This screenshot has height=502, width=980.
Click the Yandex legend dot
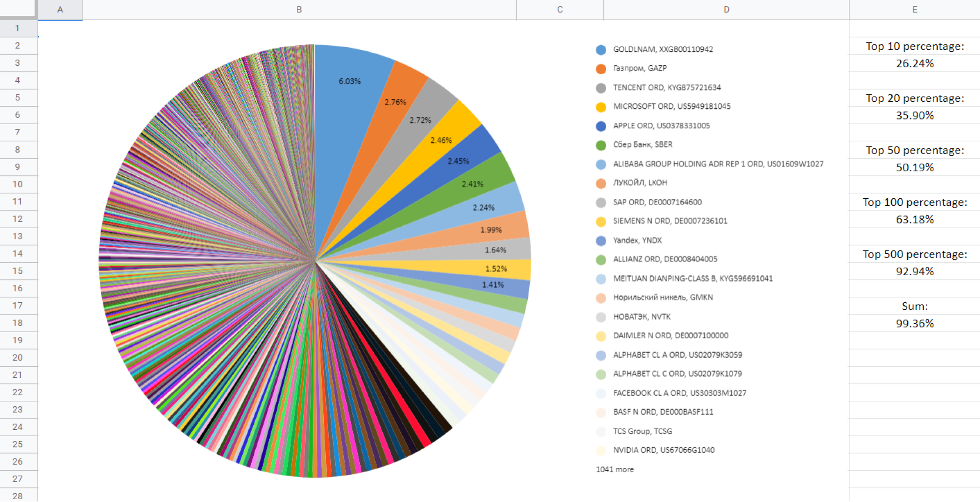coord(601,241)
